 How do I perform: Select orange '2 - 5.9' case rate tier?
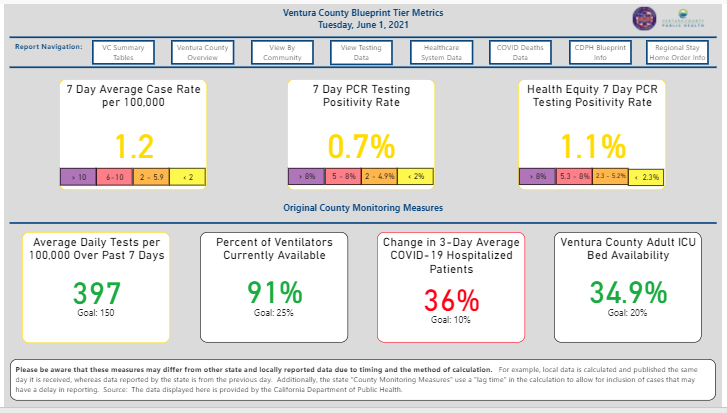151,177
